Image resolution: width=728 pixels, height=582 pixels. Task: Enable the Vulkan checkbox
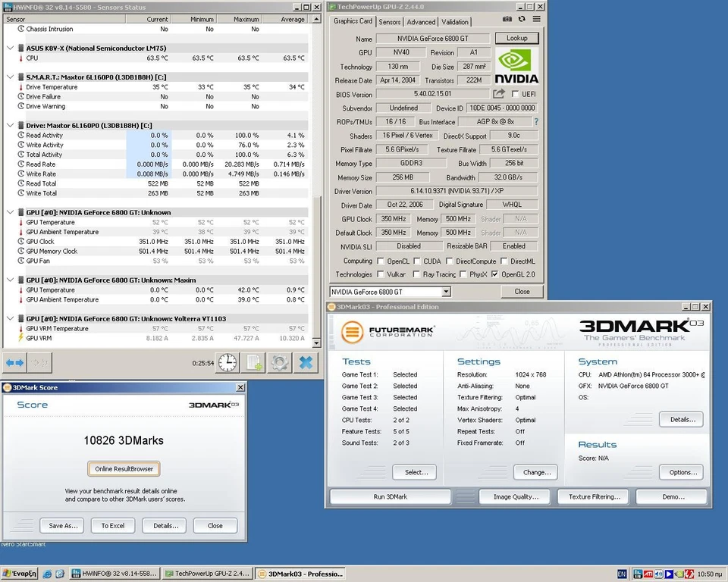[380, 274]
